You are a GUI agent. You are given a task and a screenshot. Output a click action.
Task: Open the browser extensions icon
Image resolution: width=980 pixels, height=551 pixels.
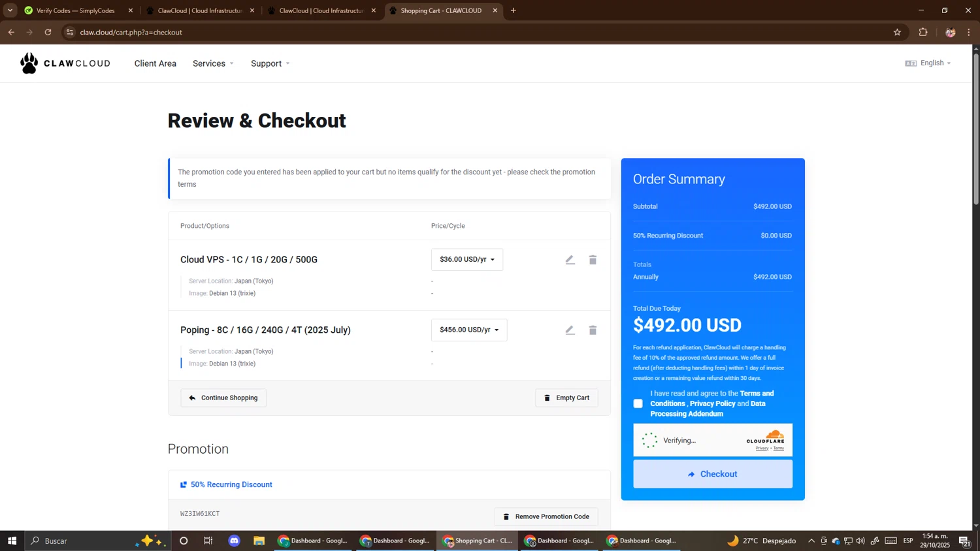click(x=923, y=32)
